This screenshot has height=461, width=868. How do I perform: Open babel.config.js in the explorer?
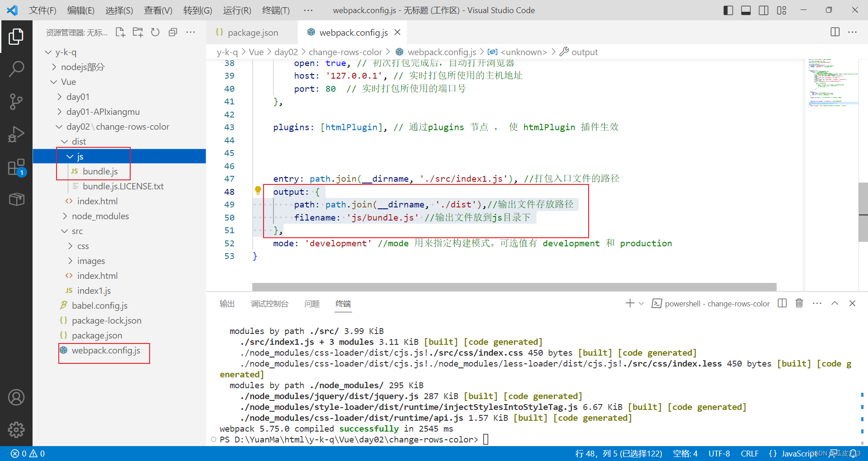(119, 306)
